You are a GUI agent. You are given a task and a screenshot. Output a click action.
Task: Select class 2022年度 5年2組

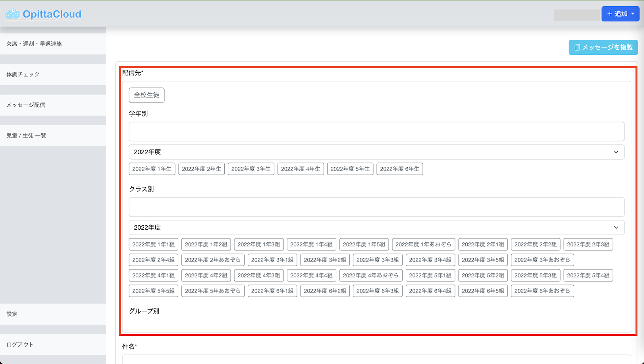click(x=483, y=275)
